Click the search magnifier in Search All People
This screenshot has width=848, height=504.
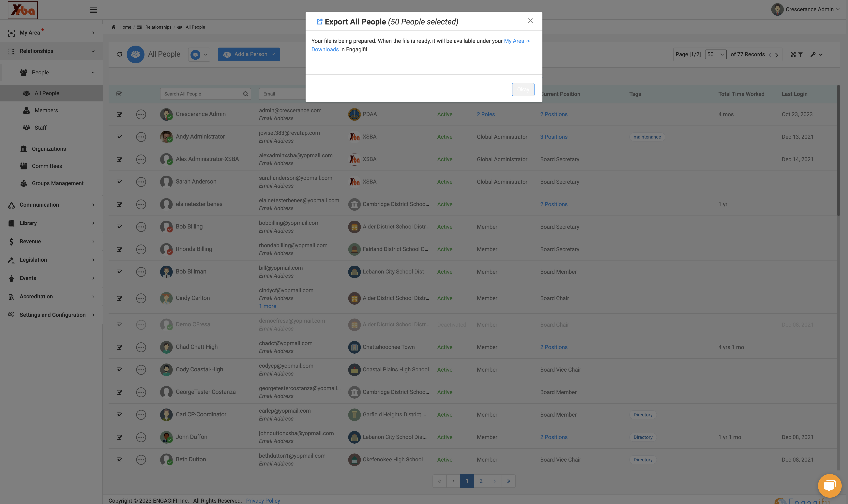pos(246,94)
